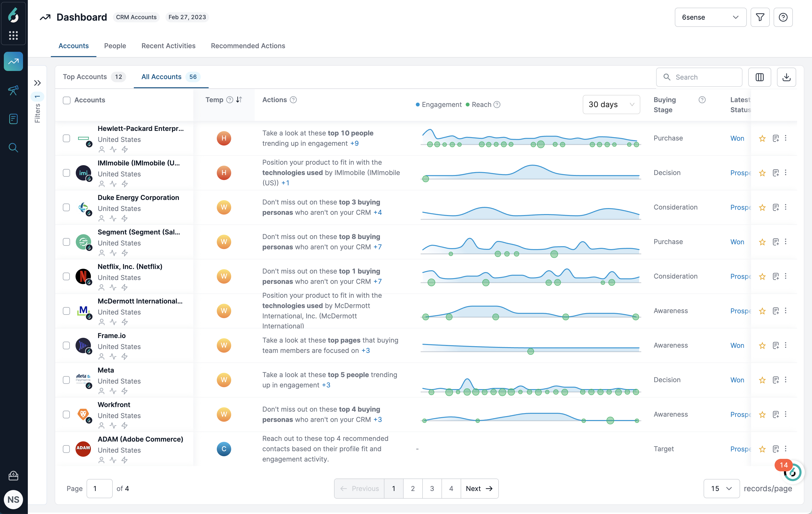Open the column settings icon beside export
812x514 pixels.
tap(760, 77)
